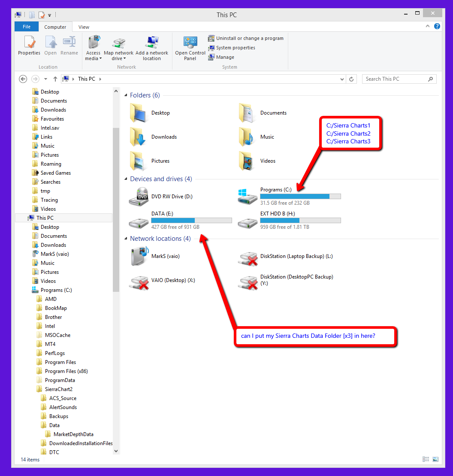Viewport: 453px width, 476px height.
Task: Click the search magnifier icon
Action: (431, 79)
